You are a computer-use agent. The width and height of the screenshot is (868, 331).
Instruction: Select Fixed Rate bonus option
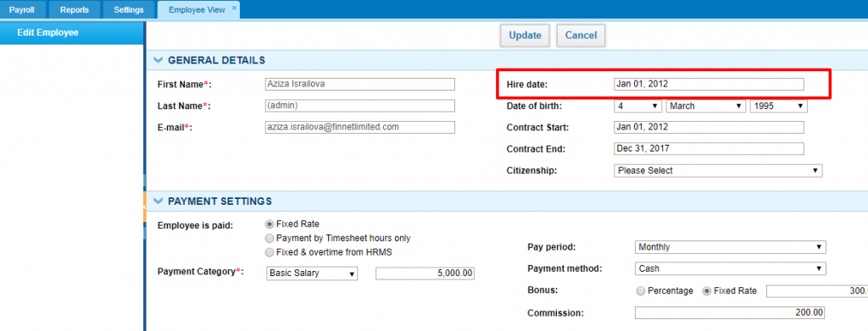point(707,290)
